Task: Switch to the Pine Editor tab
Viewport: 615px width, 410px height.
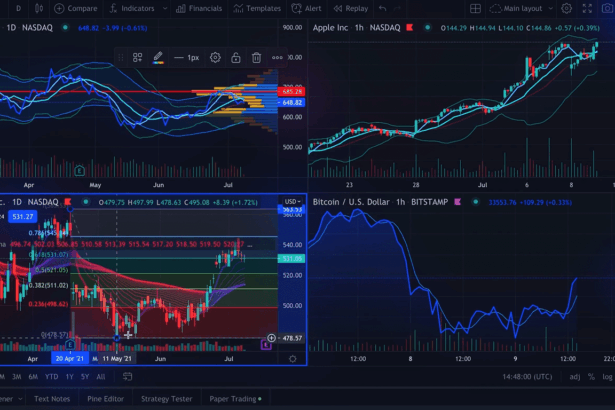Action: click(106, 399)
